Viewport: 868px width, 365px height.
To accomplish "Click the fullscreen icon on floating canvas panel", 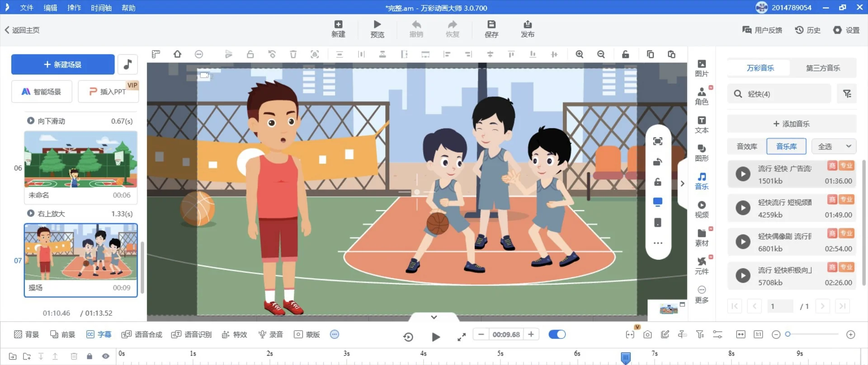I will (658, 141).
